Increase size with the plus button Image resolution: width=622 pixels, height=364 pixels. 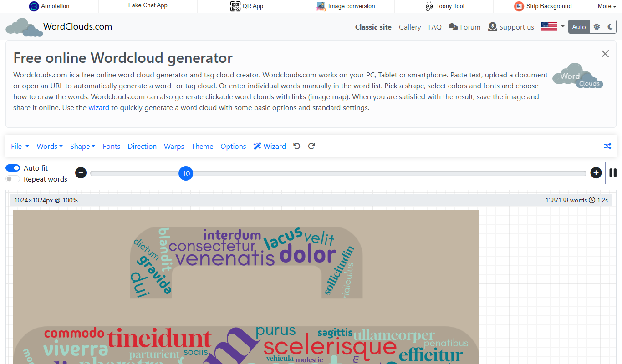tap(596, 173)
